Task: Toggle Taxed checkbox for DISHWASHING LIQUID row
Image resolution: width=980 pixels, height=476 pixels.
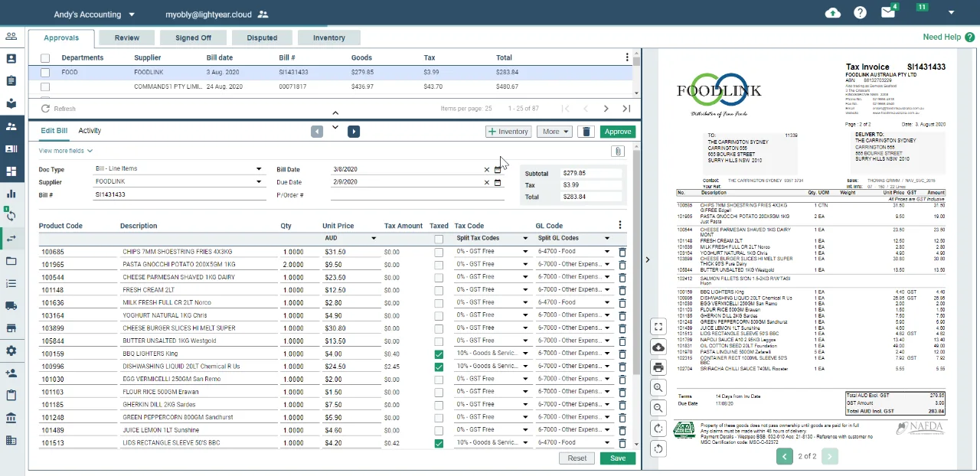Action: (439, 367)
